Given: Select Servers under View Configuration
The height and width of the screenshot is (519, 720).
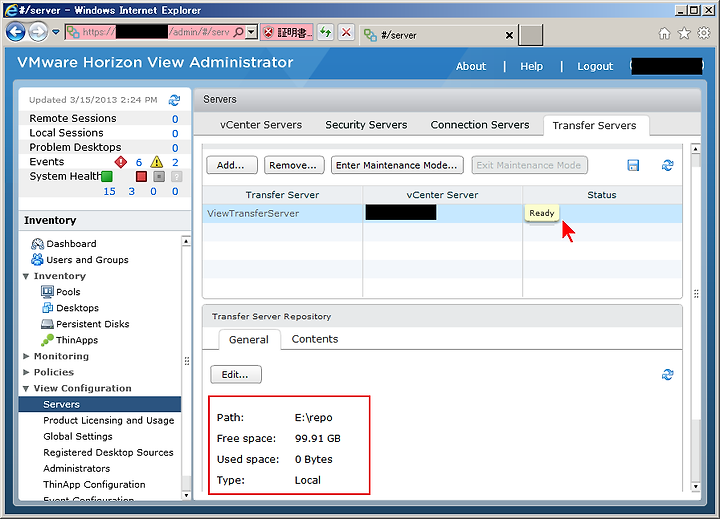Looking at the screenshot, I should tap(100, 404).
